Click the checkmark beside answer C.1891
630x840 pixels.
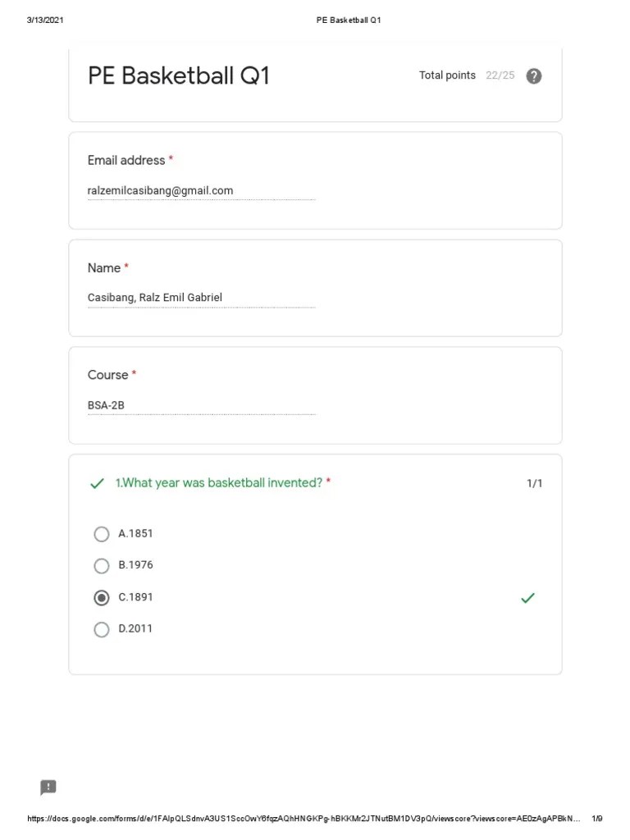tap(527, 598)
